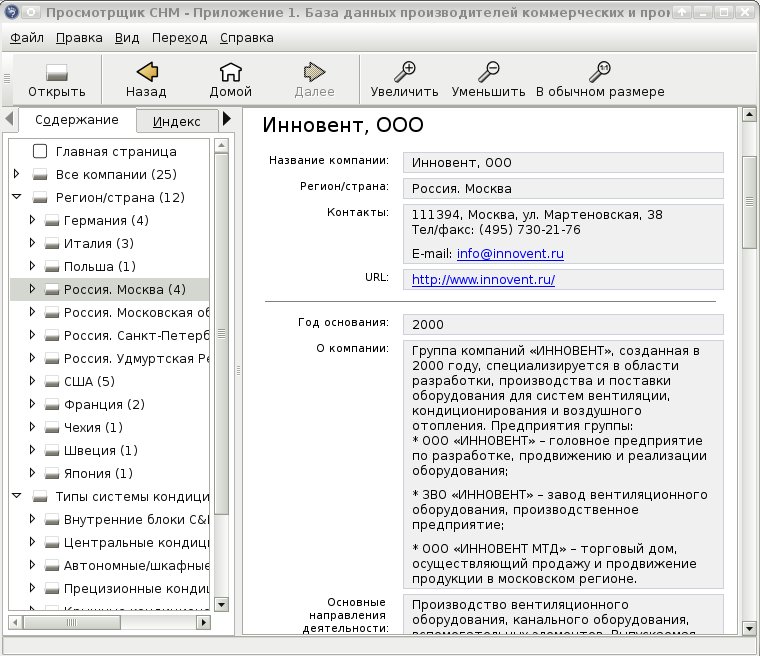
Task: Collapse the Типы системы кондиционирования node
Action: (x=16, y=496)
